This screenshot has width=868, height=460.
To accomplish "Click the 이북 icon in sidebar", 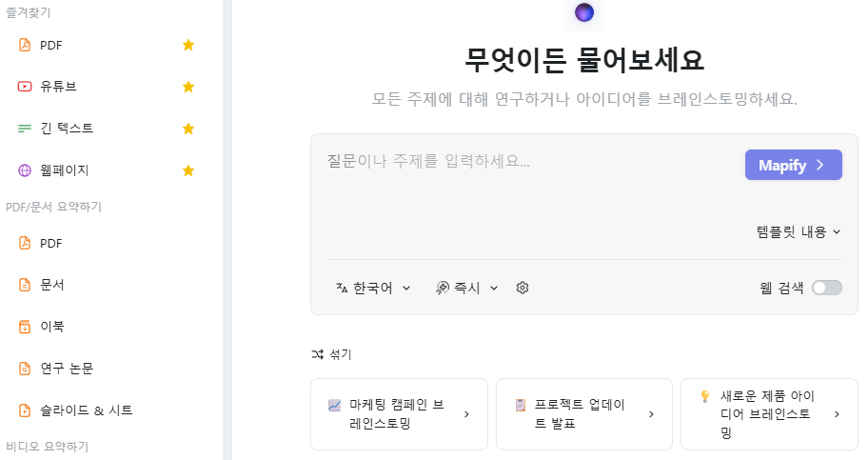I will [25, 327].
